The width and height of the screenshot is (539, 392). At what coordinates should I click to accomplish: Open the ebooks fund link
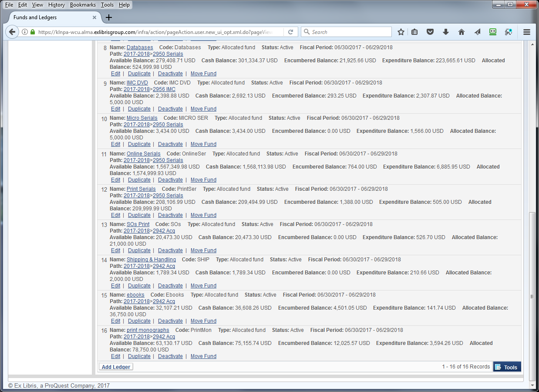[135, 295]
